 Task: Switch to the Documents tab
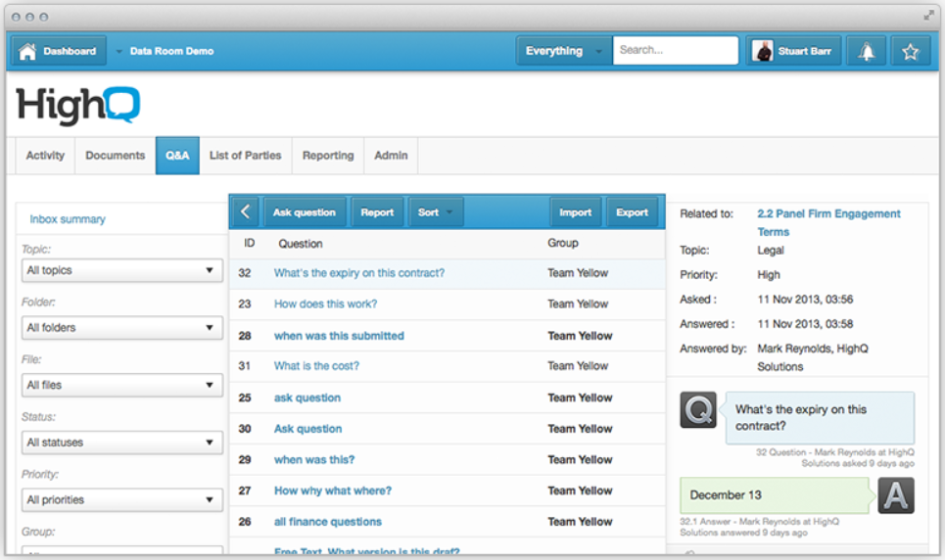[115, 156]
